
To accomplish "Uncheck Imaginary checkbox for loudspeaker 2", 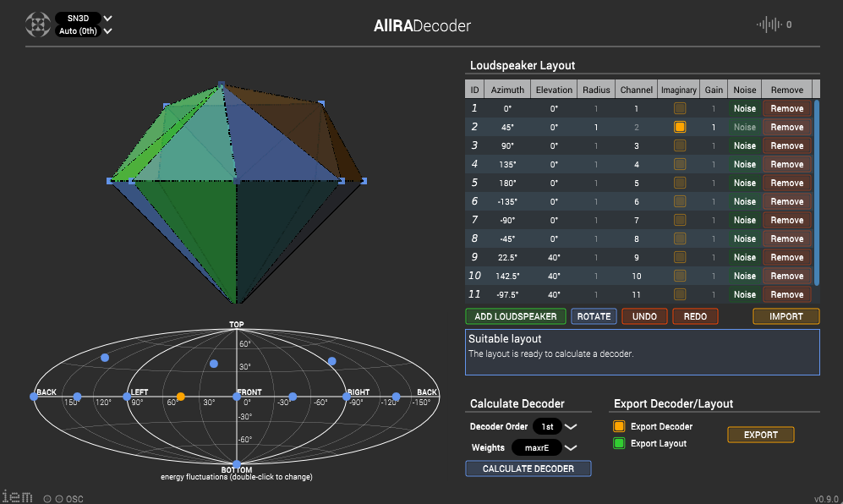I will 680,127.
